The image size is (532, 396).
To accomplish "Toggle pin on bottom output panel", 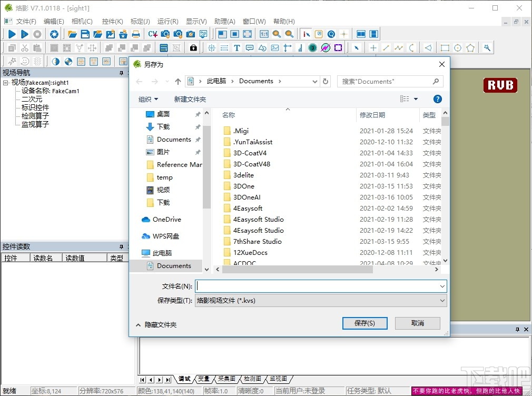I will point(517,330).
